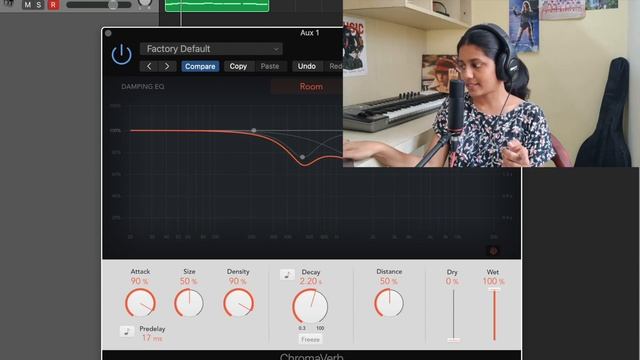Click the Density knob
640x360 pixels.
tap(238, 303)
